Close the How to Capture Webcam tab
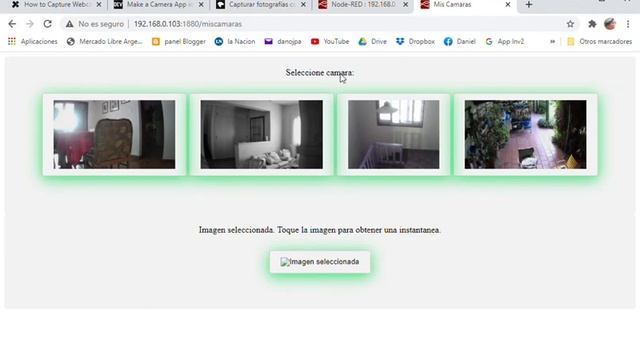The image size is (640, 360). point(99,5)
